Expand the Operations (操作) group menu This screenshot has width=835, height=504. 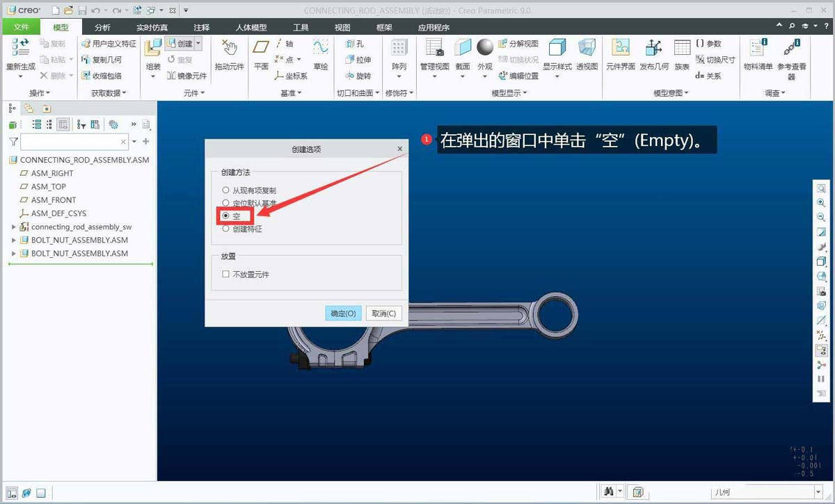point(40,93)
